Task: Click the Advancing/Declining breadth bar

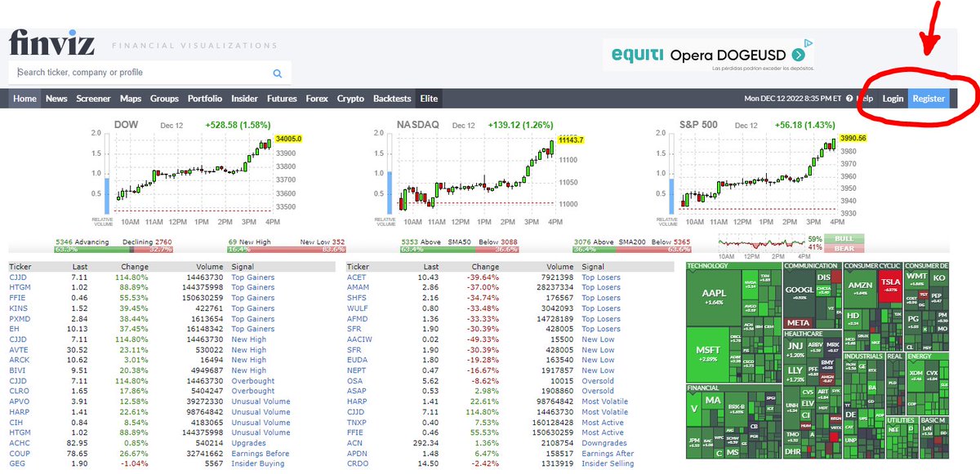Action: click(x=114, y=250)
